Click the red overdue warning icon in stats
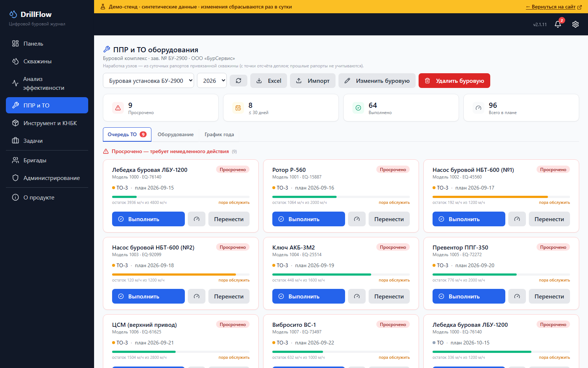 coord(118,108)
